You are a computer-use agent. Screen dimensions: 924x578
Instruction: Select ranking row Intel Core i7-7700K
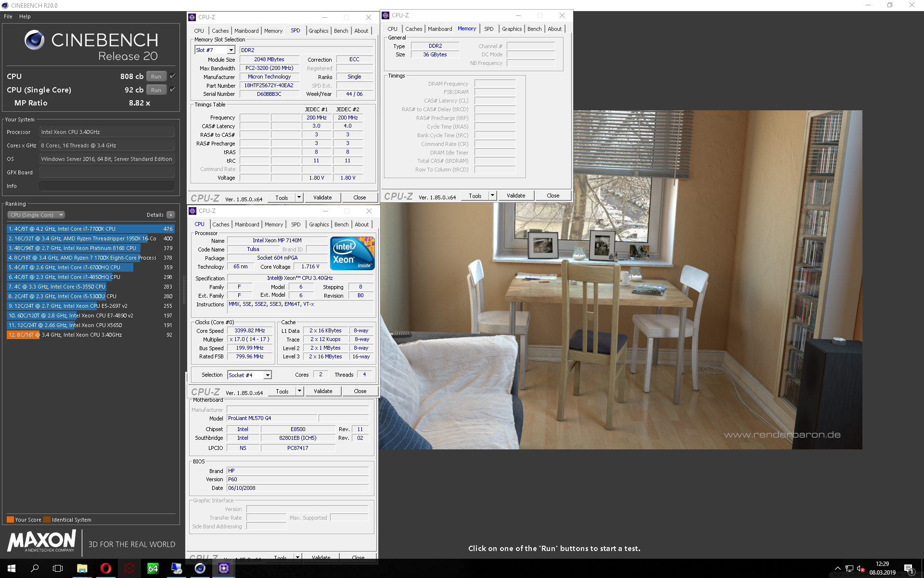tap(90, 229)
